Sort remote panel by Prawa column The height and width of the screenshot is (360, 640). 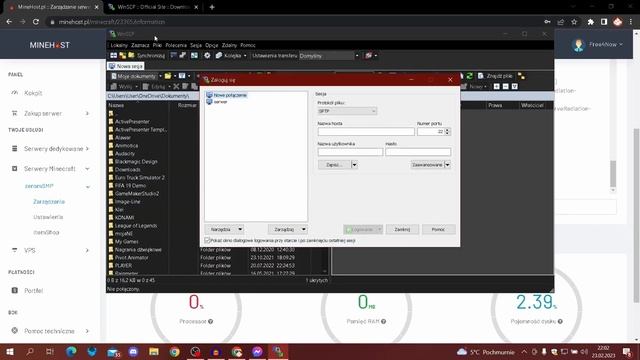point(495,105)
